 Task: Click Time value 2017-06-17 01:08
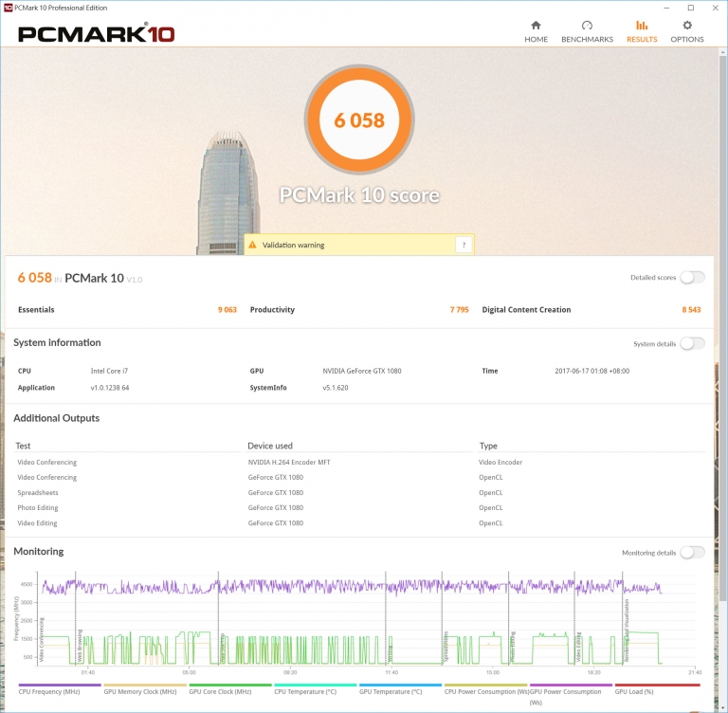(591, 371)
